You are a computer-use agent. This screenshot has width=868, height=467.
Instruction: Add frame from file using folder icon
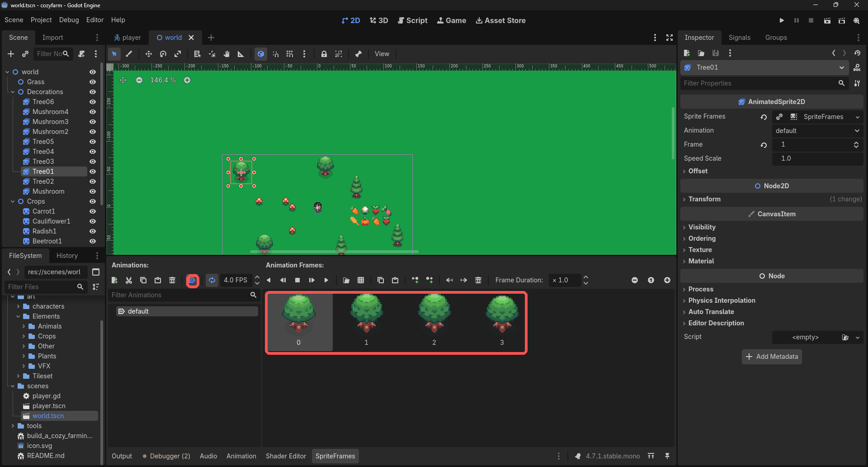346,280
